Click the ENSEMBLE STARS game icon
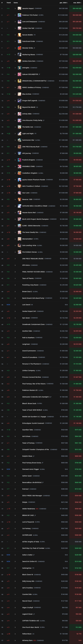 click(19, 167)
